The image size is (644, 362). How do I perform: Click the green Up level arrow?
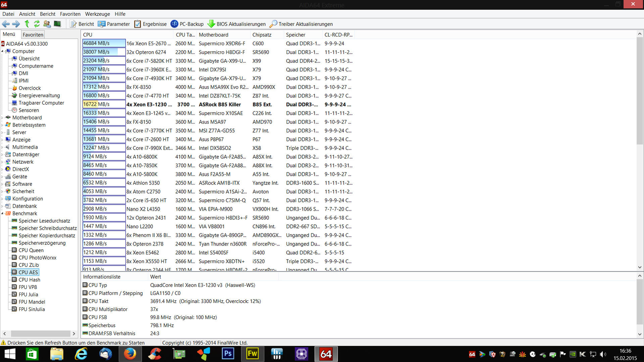pyautogui.click(x=27, y=24)
